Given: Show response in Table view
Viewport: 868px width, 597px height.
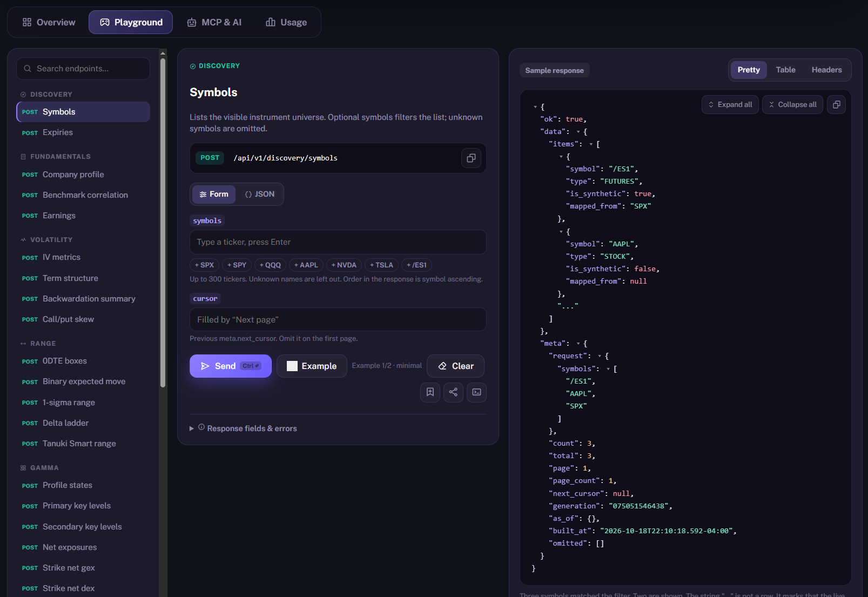Looking at the screenshot, I should tap(785, 70).
